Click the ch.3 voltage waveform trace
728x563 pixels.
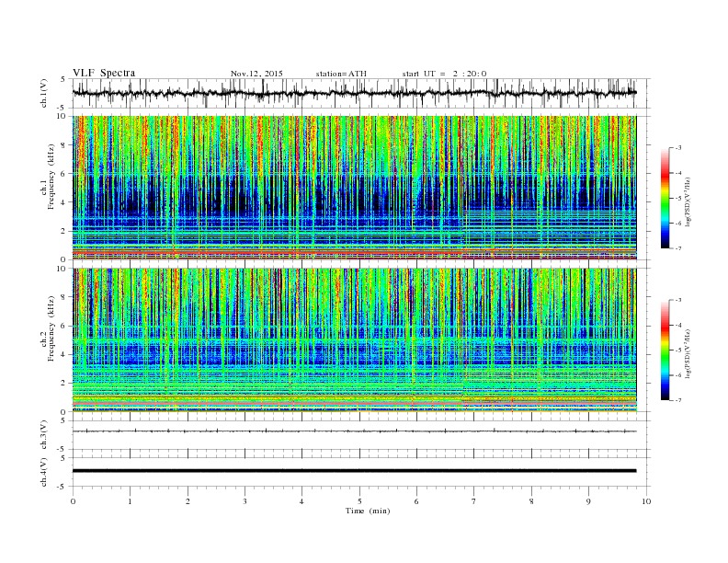tap(354, 431)
